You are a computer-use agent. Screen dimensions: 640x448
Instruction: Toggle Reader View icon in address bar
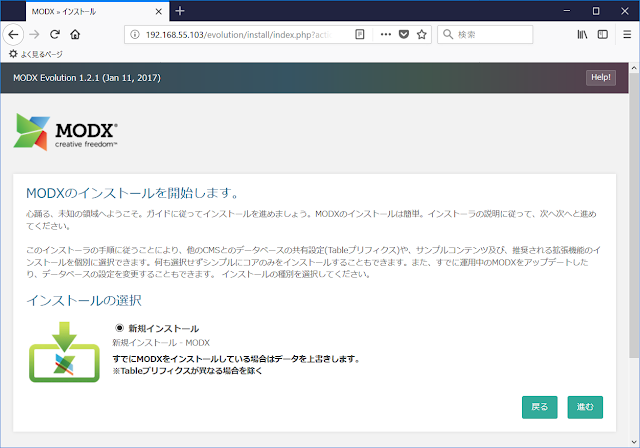360,35
